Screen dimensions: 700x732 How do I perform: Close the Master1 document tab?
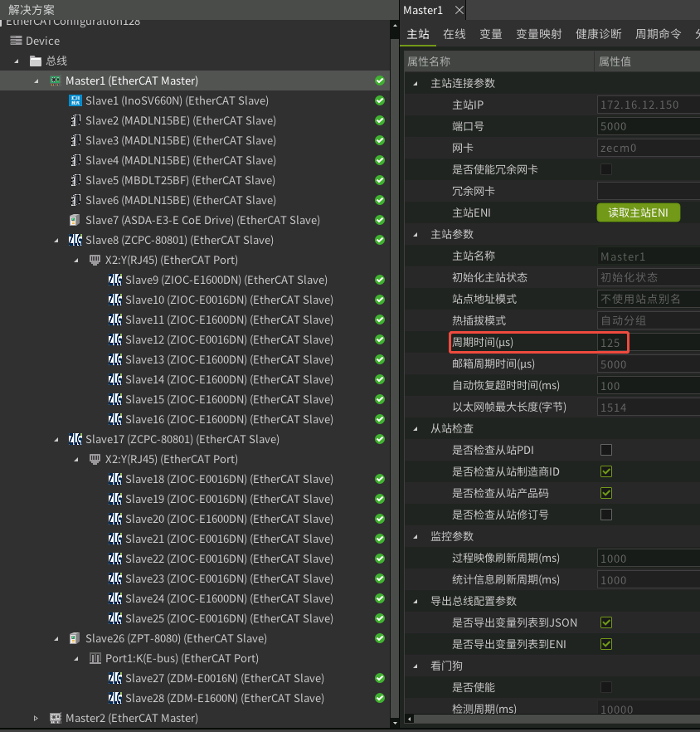click(x=459, y=10)
